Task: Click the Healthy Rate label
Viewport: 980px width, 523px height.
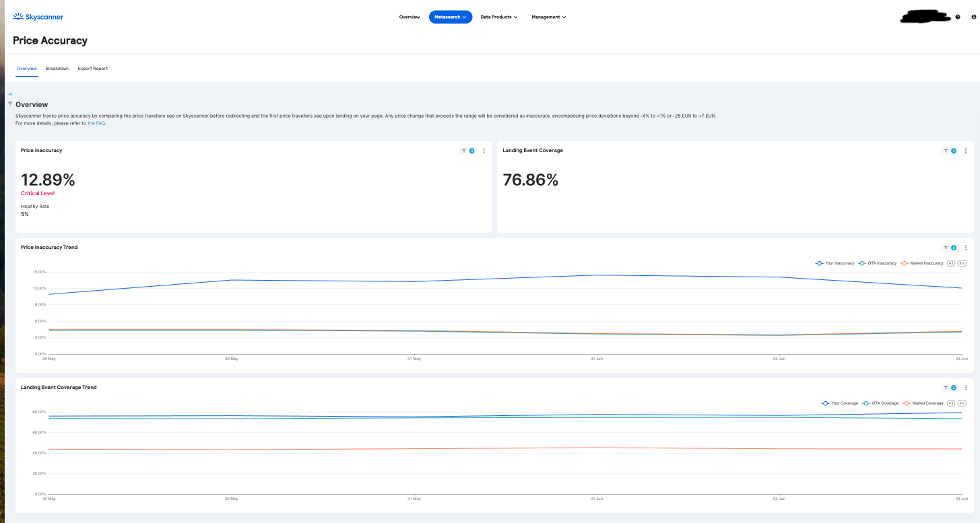Action: (x=35, y=207)
